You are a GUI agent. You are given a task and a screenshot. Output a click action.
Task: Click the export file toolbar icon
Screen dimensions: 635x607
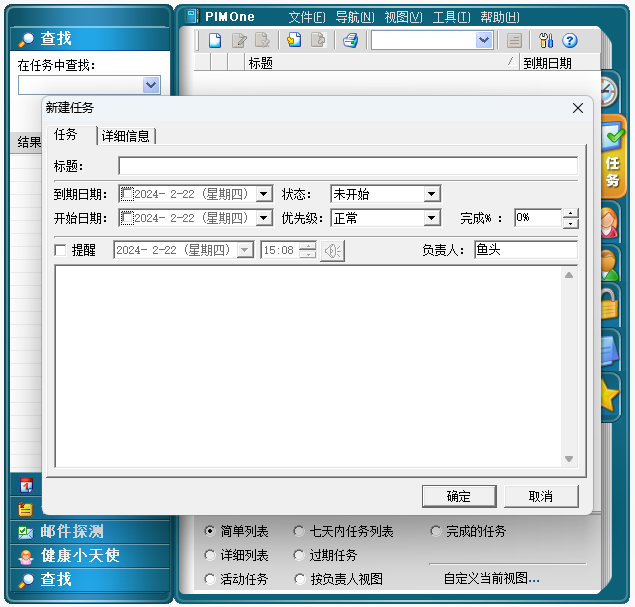pyautogui.click(x=318, y=40)
